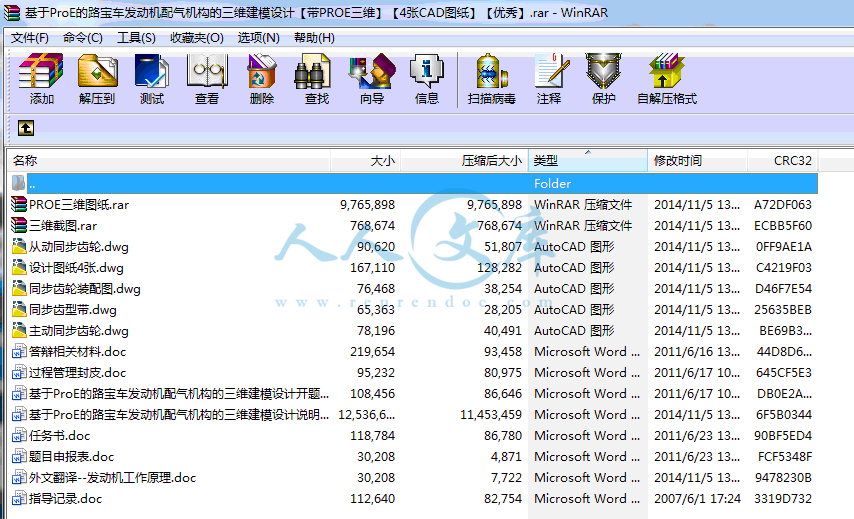Click CRC value 3319D732
854x519 pixels.
pos(783,499)
